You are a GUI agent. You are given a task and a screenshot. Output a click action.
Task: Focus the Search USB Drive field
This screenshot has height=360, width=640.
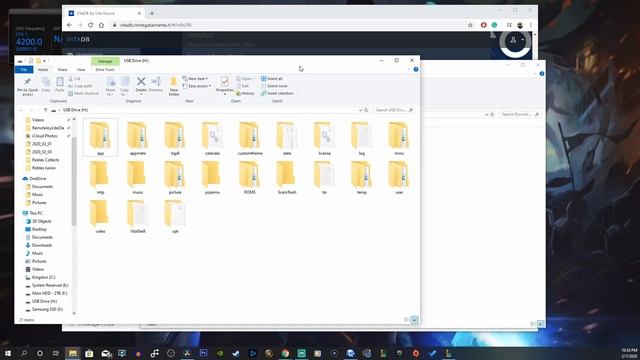393,110
